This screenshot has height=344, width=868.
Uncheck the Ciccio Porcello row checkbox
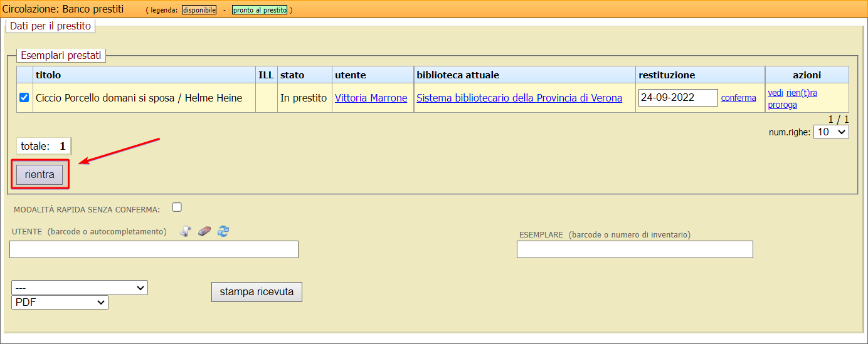coord(24,98)
